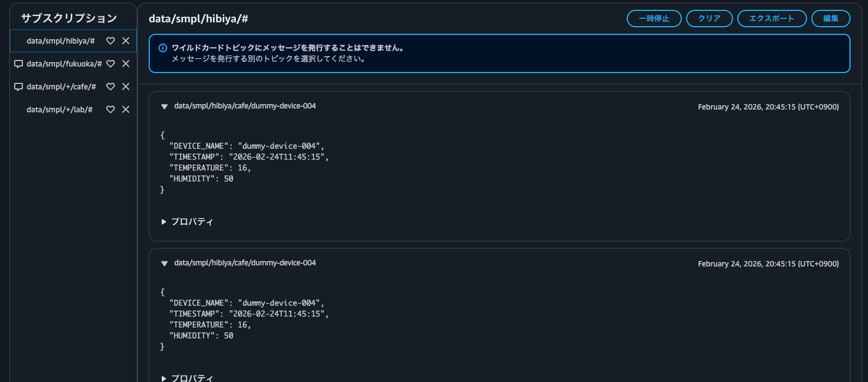Click message icon beside data/smpl/fukuoka/#
This screenshot has height=382, width=868.
coord(19,64)
